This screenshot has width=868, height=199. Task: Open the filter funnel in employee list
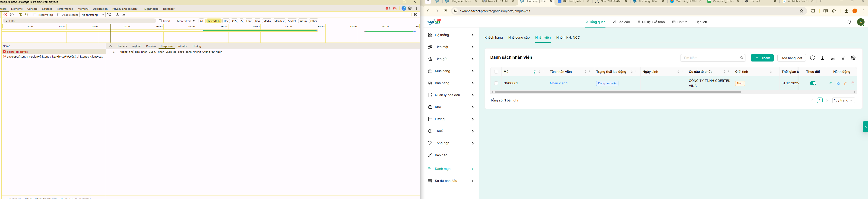[843, 58]
